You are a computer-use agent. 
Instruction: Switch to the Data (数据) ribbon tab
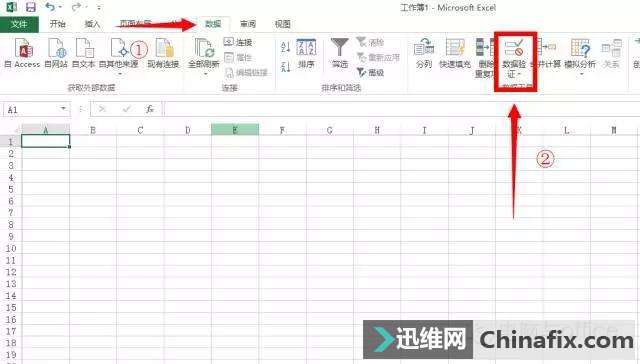tap(213, 24)
